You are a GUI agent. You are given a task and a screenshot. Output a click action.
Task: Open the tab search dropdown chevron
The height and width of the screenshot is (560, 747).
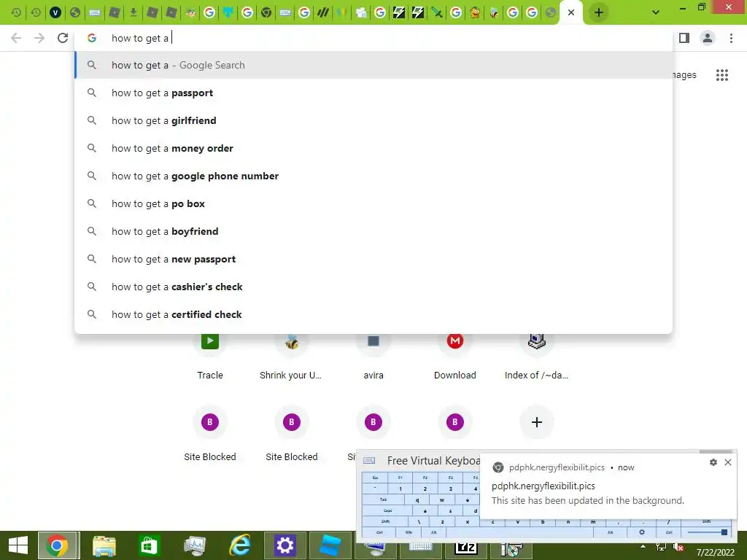pos(656,12)
